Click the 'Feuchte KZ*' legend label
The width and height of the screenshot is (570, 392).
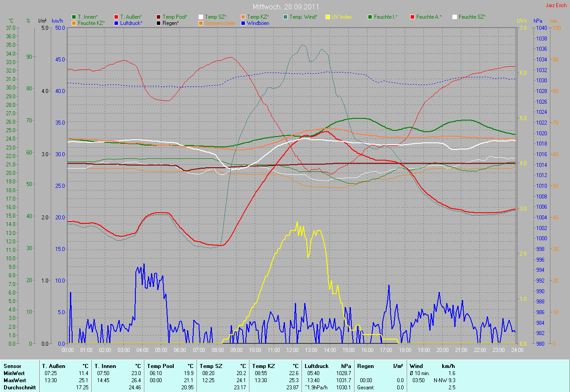tap(91, 23)
